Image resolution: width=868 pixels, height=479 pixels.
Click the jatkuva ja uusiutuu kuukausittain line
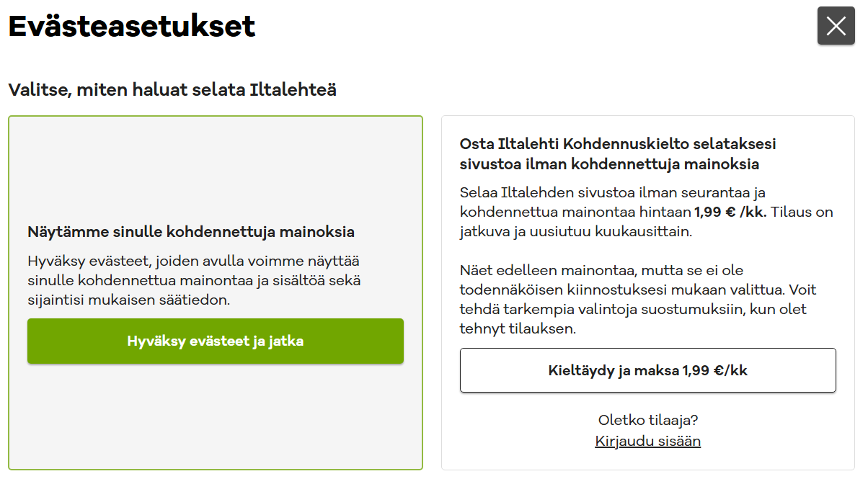[x=575, y=233]
